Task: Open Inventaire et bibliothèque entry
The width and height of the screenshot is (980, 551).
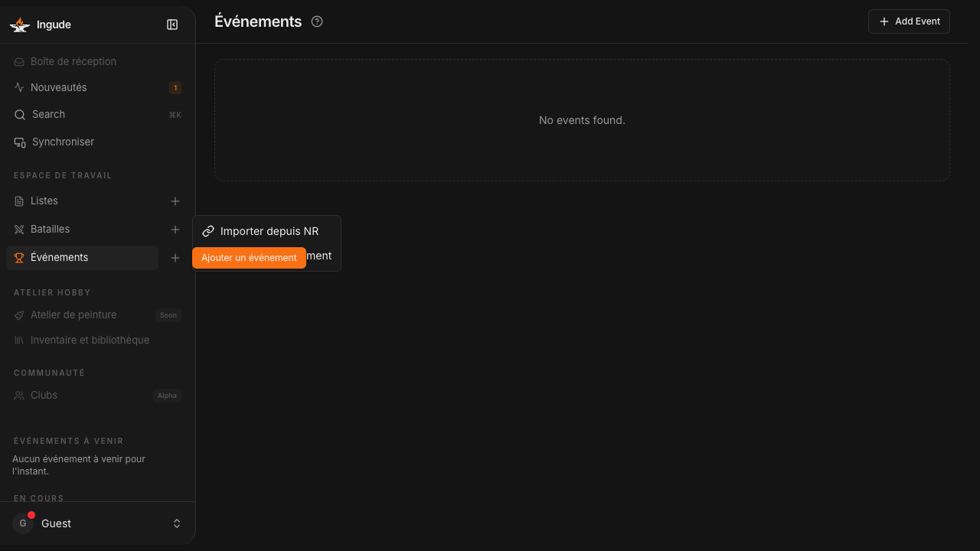Action: [x=97, y=340]
